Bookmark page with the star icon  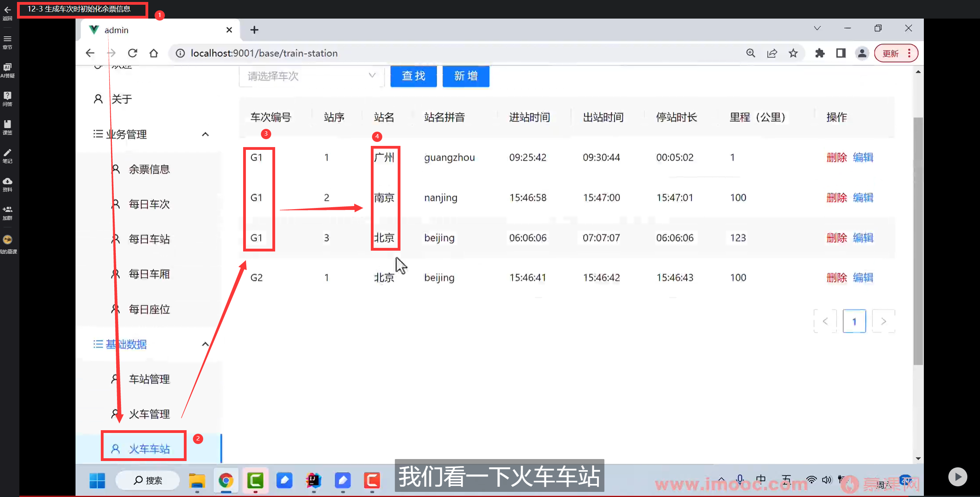[793, 53]
